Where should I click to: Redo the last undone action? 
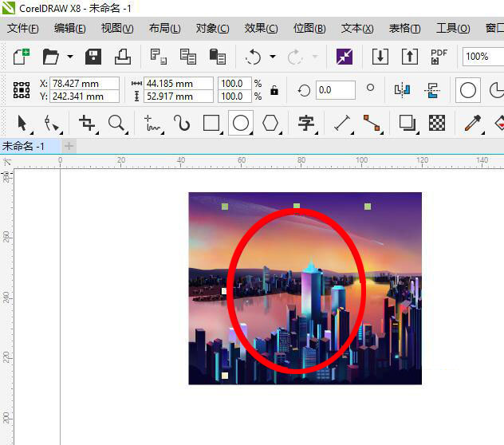pos(295,57)
